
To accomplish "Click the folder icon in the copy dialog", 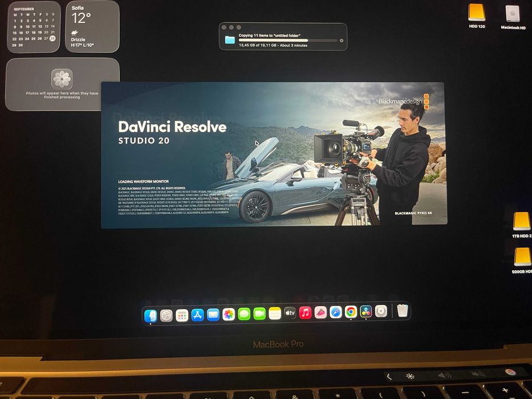I will point(230,40).
